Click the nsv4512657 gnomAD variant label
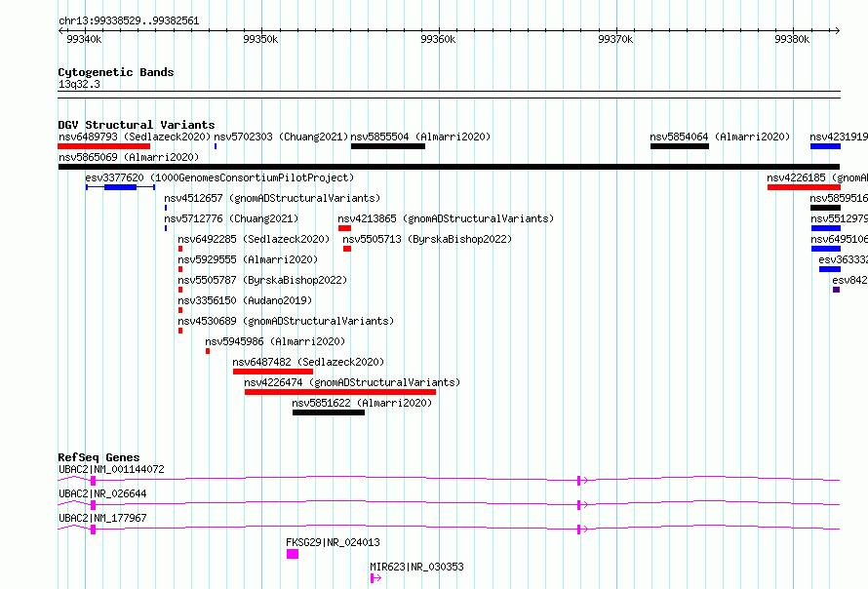The width and height of the screenshot is (868, 589). point(272,198)
